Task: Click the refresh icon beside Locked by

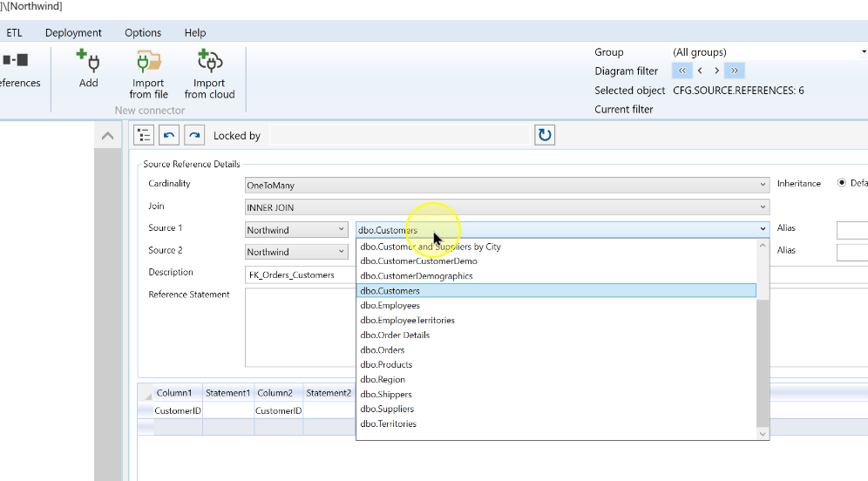Action: pos(545,135)
